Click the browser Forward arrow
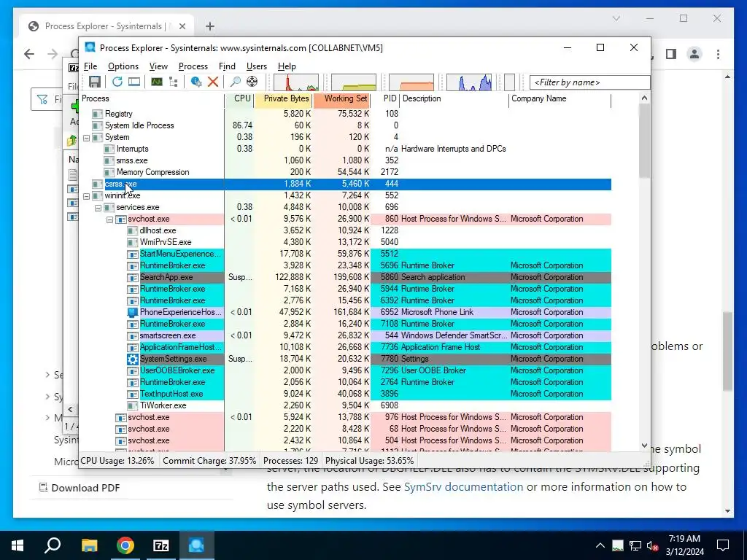This screenshot has height=560, width=747. pyautogui.click(x=53, y=54)
